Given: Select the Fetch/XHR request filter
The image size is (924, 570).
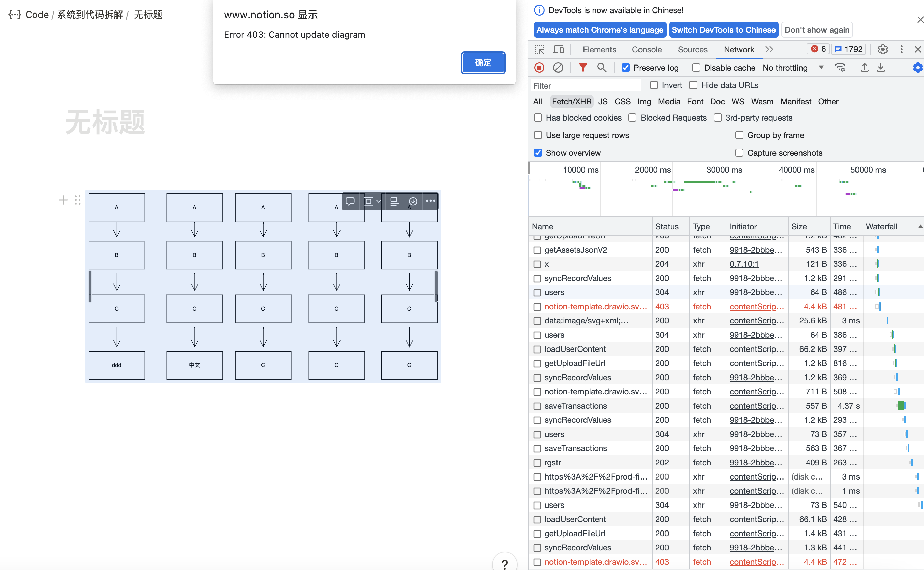Looking at the screenshot, I should tap(571, 101).
